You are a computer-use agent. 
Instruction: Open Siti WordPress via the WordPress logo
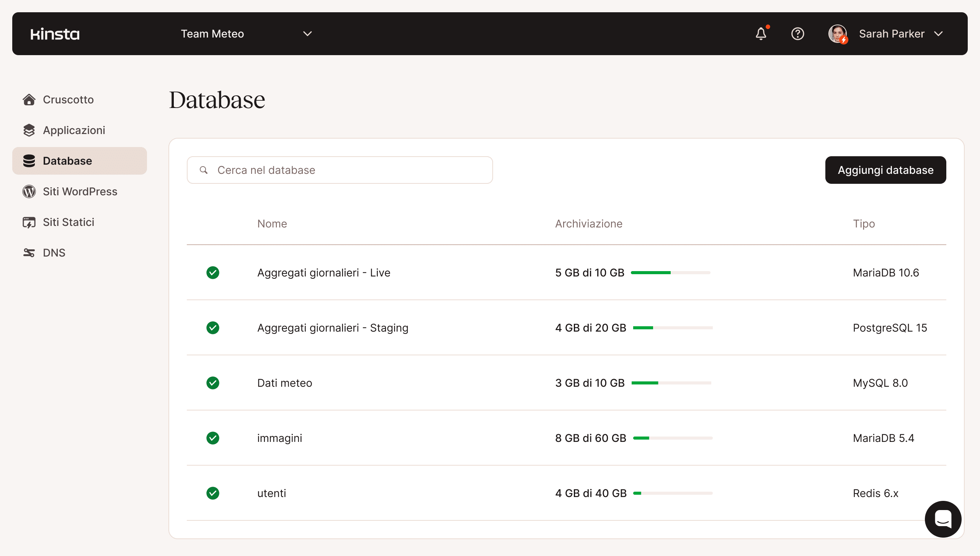click(x=29, y=191)
